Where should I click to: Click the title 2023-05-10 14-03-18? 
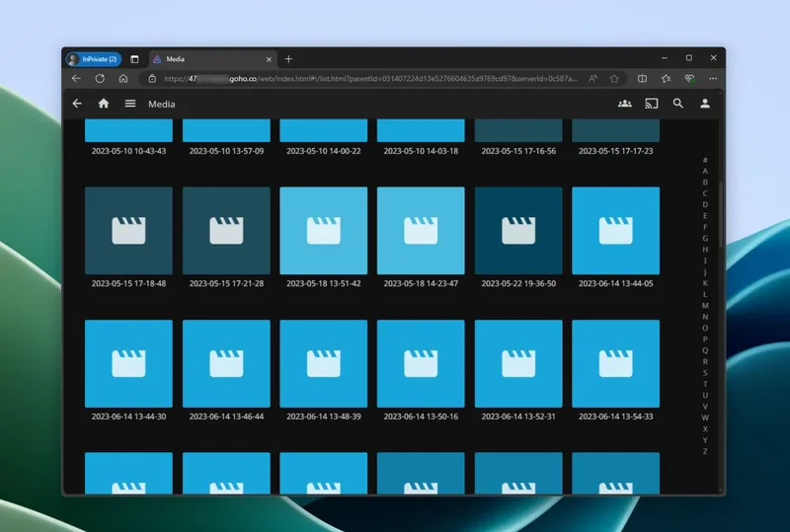tap(421, 151)
